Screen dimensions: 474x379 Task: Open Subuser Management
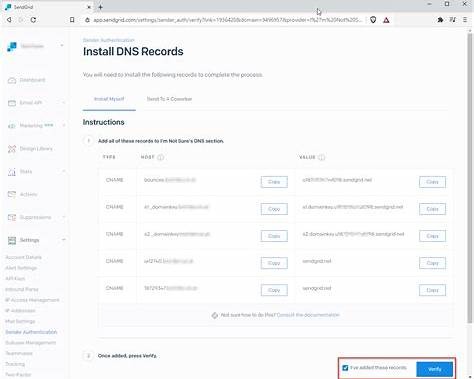(30, 343)
